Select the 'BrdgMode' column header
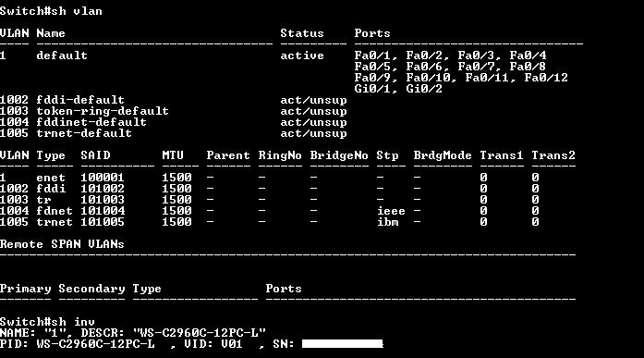644x358 pixels. (x=443, y=155)
